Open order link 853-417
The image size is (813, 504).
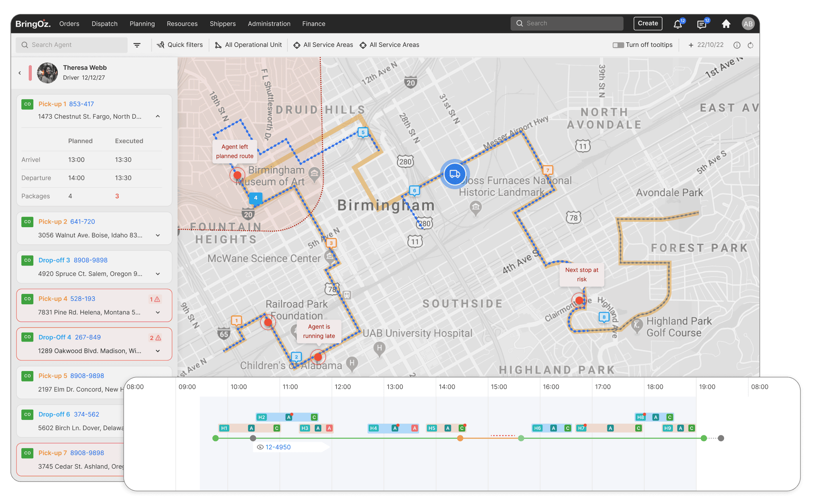click(81, 104)
